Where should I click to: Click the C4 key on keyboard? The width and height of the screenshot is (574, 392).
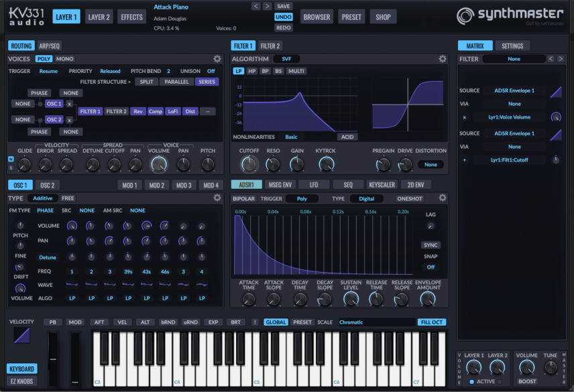[178, 375]
